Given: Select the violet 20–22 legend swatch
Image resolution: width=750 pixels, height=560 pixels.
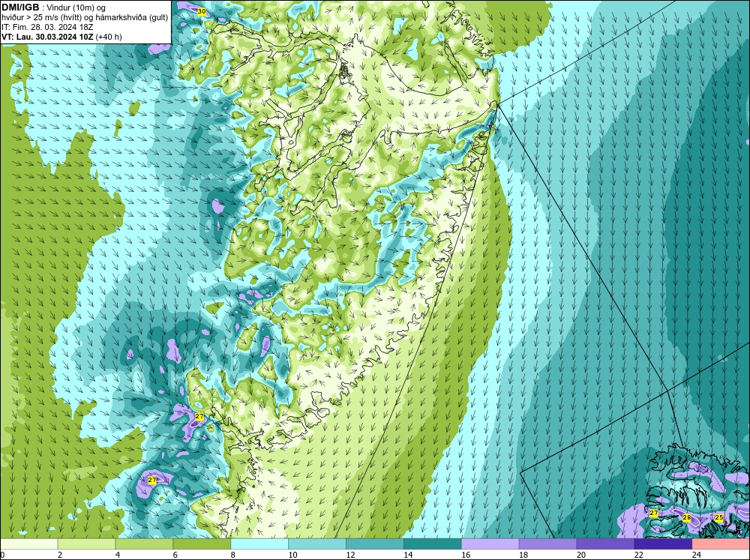Looking at the screenshot, I should (605, 544).
